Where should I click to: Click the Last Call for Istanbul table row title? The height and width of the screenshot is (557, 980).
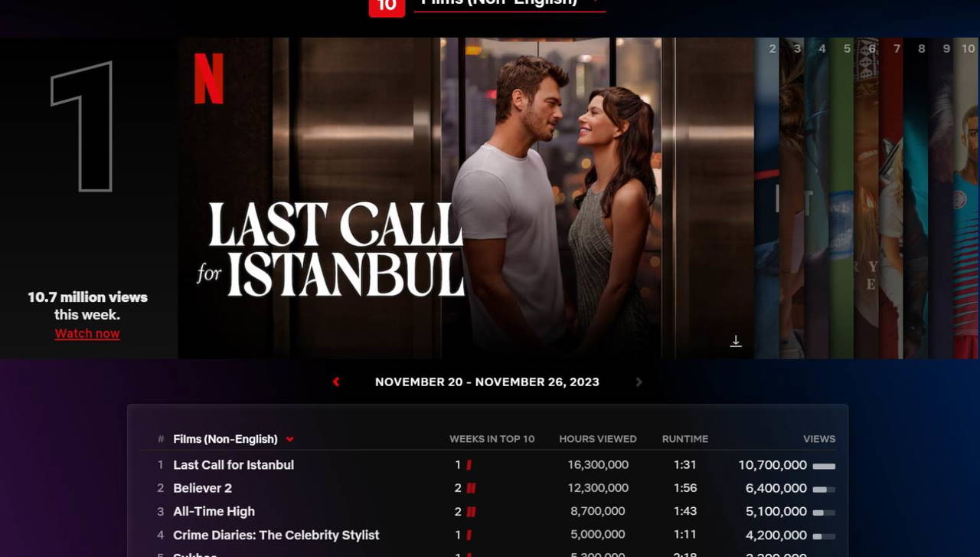(234, 465)
